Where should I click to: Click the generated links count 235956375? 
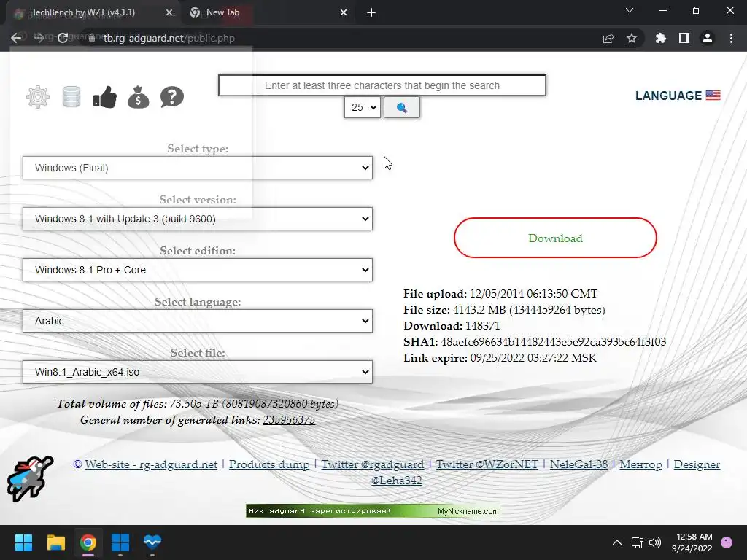(x=289, y=419)
